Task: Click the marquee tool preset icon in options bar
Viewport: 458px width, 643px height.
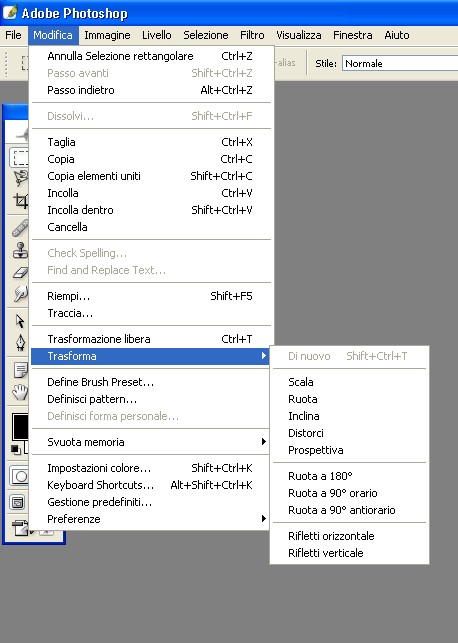Action: [x=25, y=63]
